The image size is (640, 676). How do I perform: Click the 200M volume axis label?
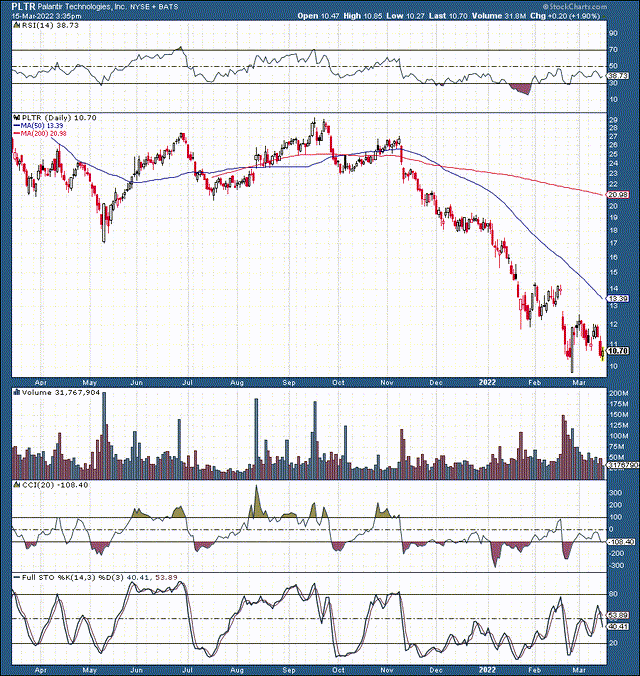[x=618, y=393]
